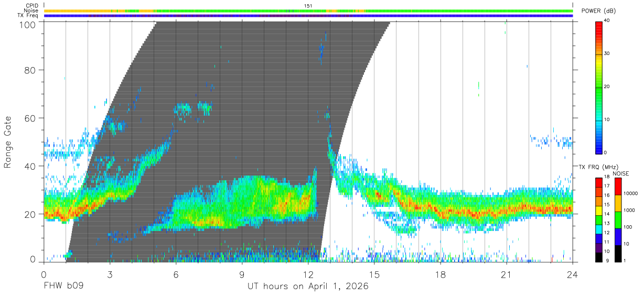
Task: Select the "12" tick on the UT hours axis
Action: pos(308,274)
